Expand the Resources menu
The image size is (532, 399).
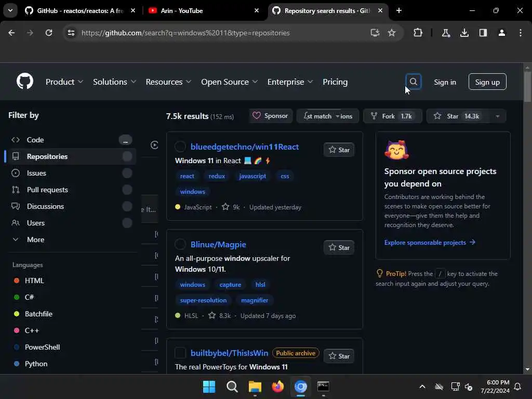coord(168,82)
